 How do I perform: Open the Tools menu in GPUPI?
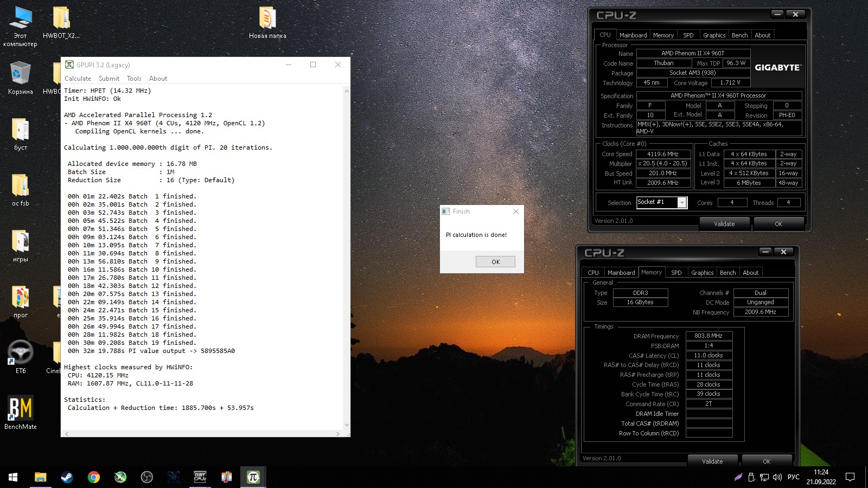[134, 79]
